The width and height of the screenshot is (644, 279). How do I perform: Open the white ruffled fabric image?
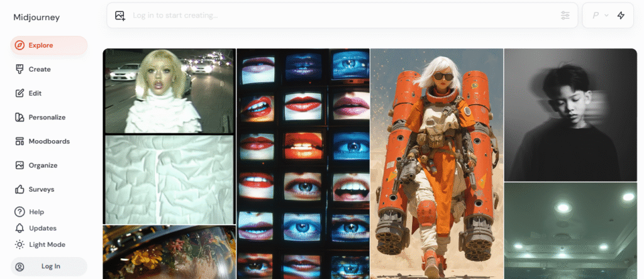(x=169, y=180)
